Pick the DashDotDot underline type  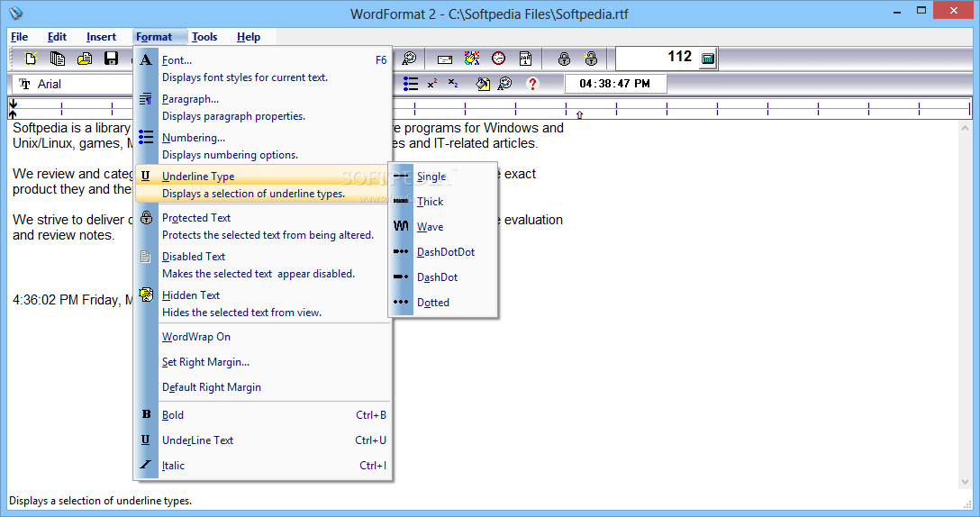coord(443,252)
